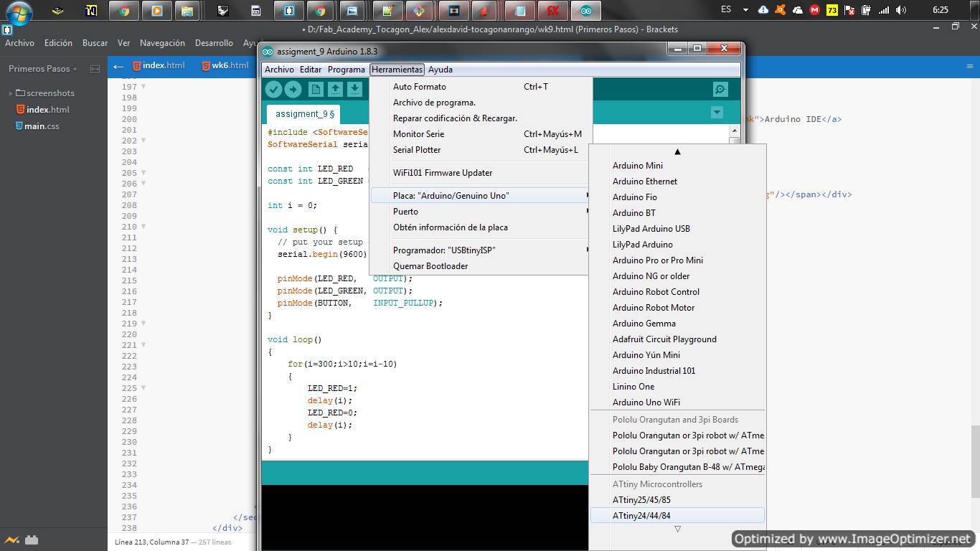This screenshot has width=980, height=551.
Task: Click the Arduino Save sketch icon
Action: [354, 89]
